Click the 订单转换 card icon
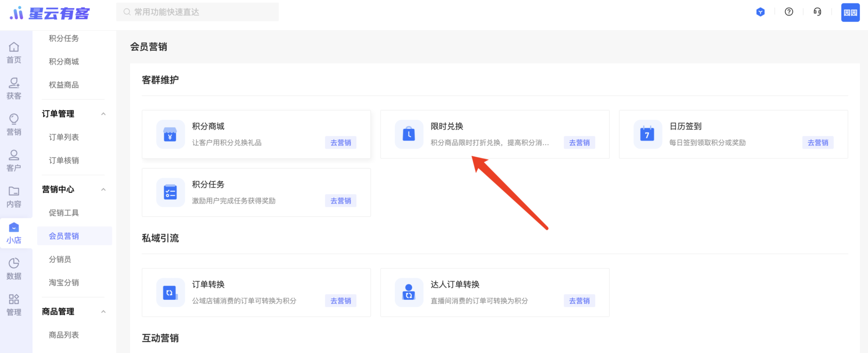This screenshot has width=868, height=353. point(170,293)
